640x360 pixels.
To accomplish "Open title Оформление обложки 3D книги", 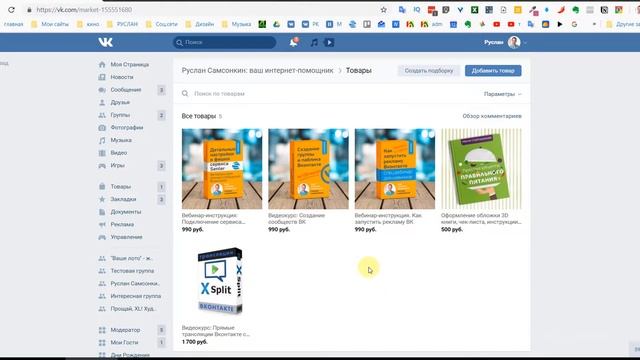I will click(x=481, y=218).
